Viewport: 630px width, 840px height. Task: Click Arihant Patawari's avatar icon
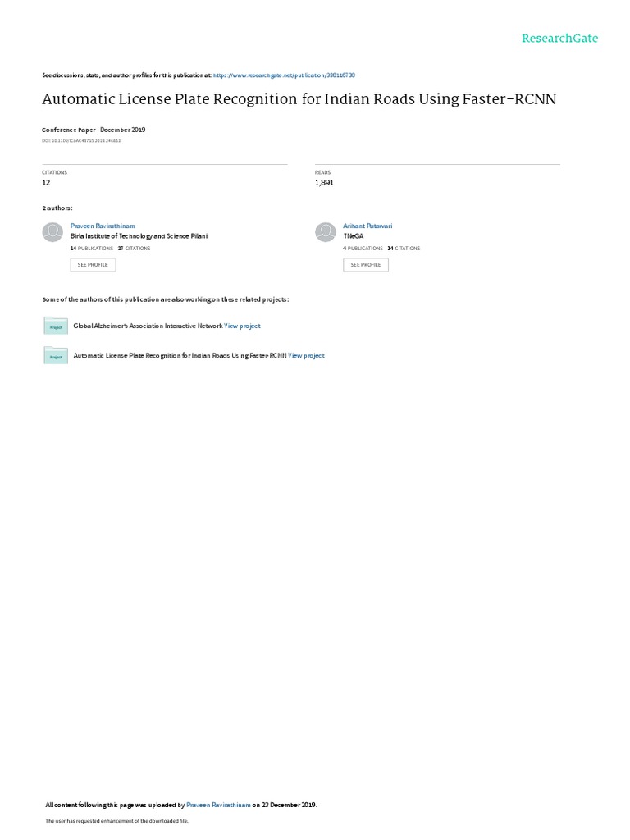325,232
